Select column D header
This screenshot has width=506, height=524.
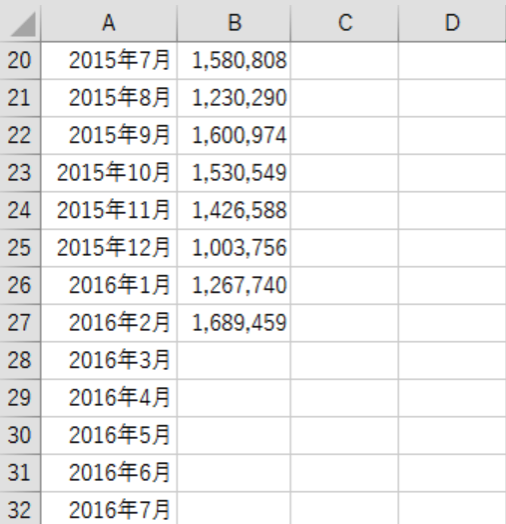pos(452,23)
